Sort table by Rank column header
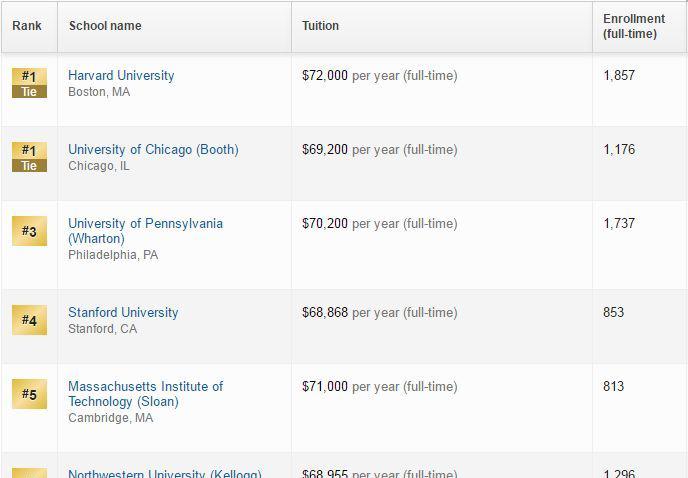The width and height of the screenshot is (688, 478). [27, 25]
